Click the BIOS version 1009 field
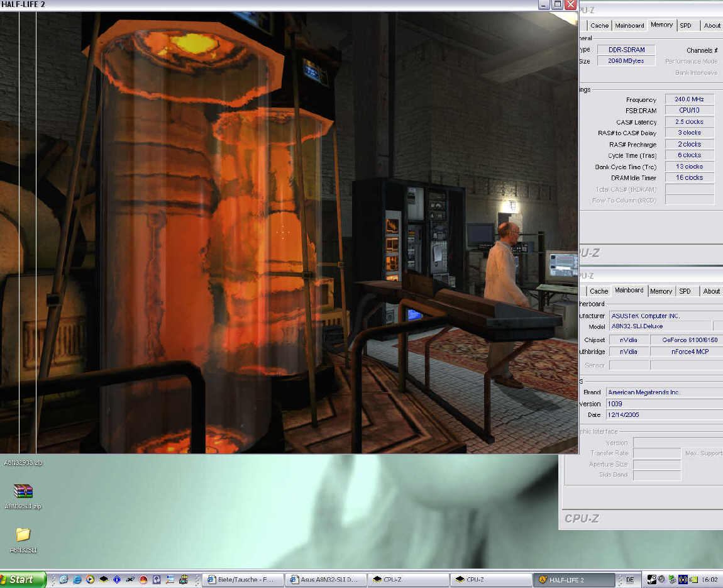This screenshot has width=723, height=588. [x=664, y=404]
